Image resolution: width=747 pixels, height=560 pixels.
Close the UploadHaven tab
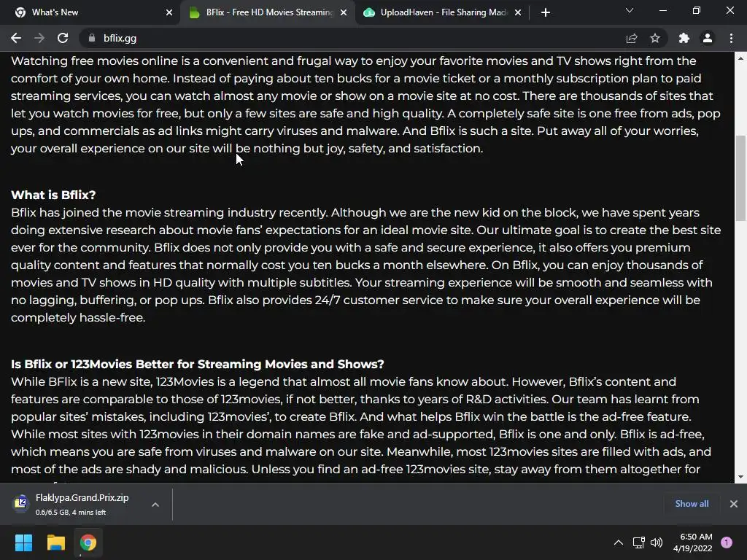click(518, 12)
